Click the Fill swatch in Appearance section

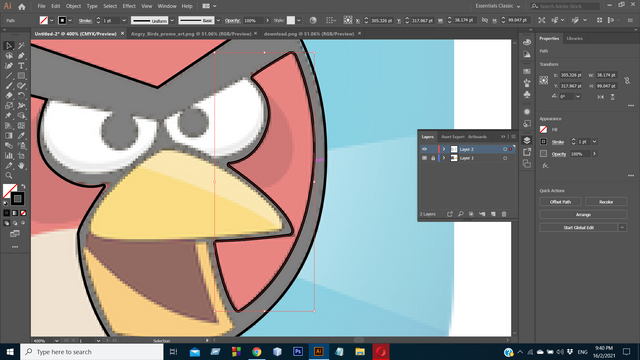(x=544, y=130)
